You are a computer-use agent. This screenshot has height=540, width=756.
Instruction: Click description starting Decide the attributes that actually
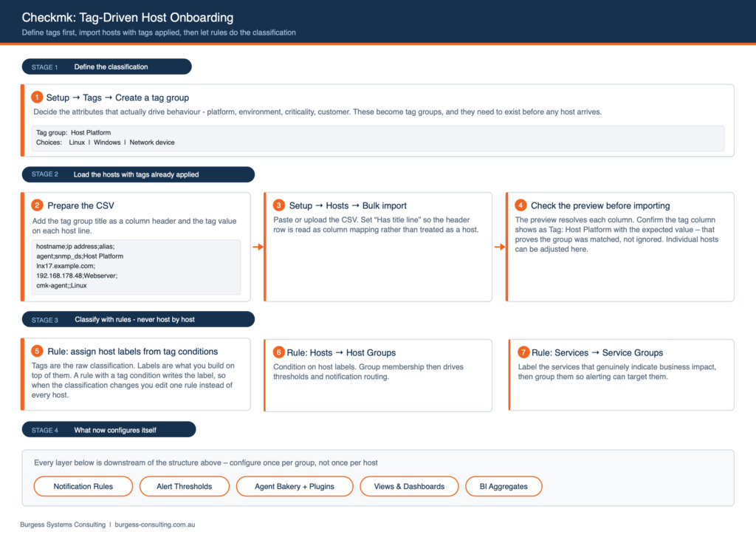tap(317, 112)
